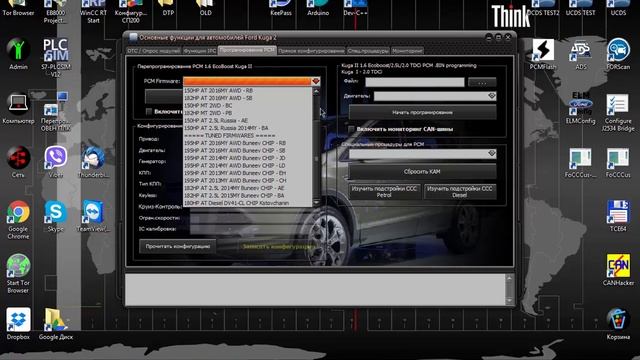Screen dimensions: 640x360
Task: Click the log area scrollbar down arrow
Action: click(x=509, y=301)
